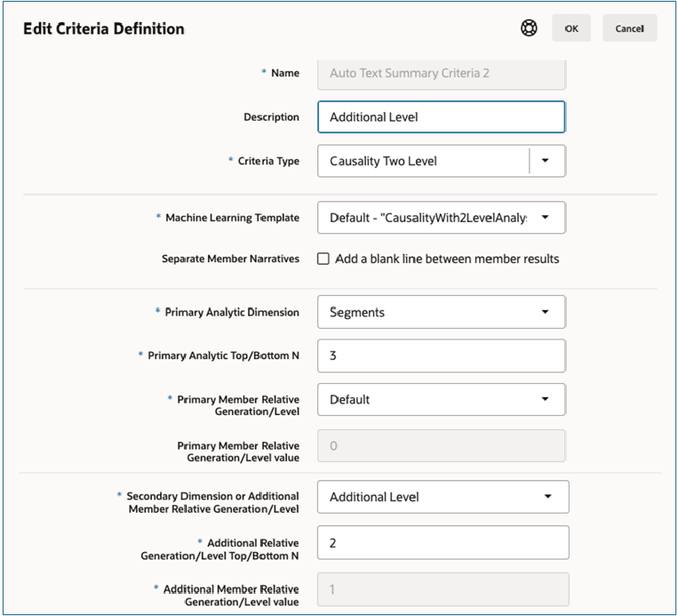The height and width of the screenshot is (616, 678).
Task: Confirm changes with the OK button
Action: pos(570,28)
